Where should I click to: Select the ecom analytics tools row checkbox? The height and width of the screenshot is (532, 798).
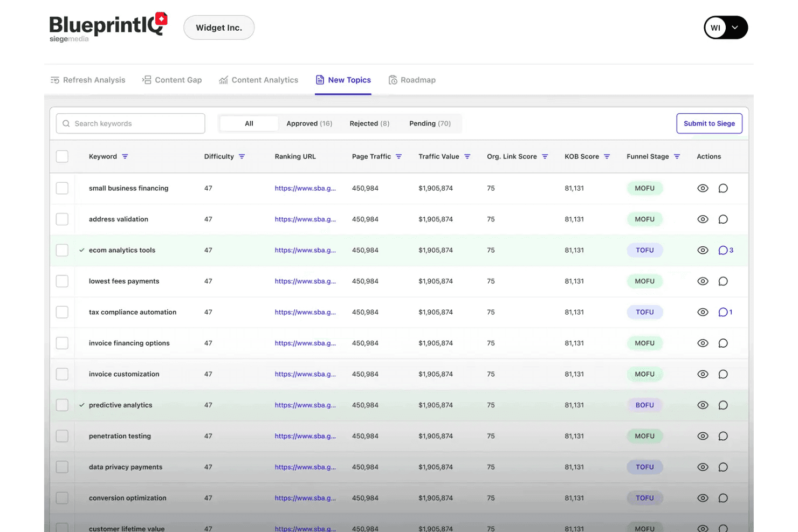tap(63, 250)
